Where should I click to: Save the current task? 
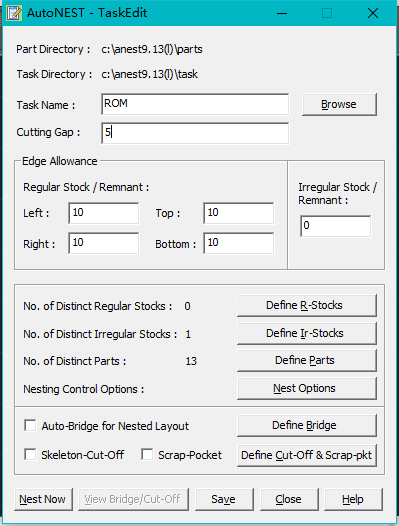(224, 499)
